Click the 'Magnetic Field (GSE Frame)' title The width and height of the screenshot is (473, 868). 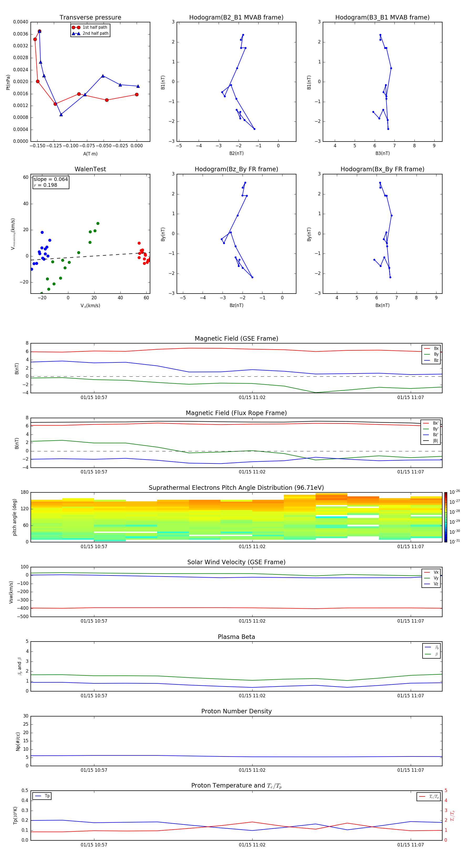[236, 339]
